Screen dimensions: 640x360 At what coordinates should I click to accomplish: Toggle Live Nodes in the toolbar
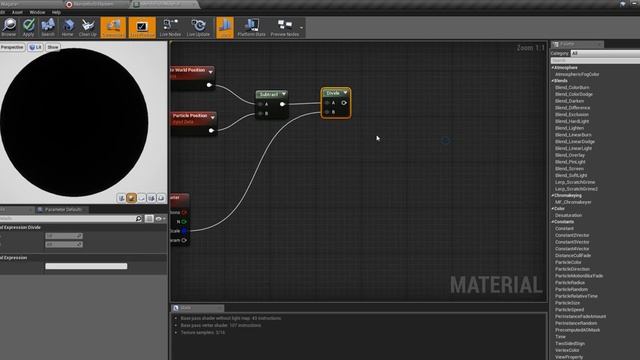170,27
